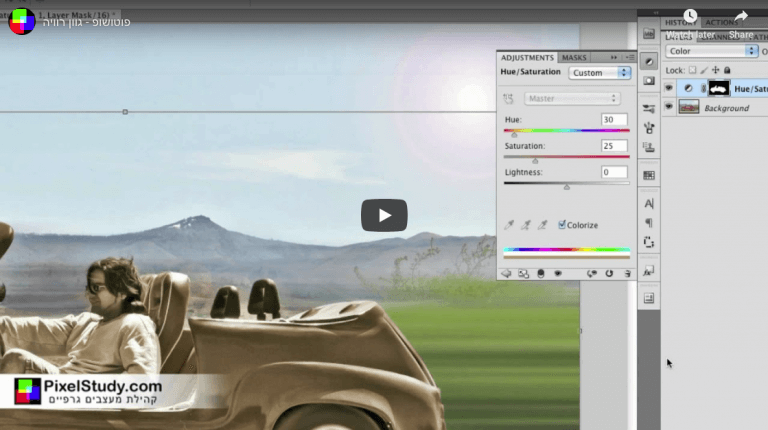Image resolution: width=768 pixels, height=430 pixels.
Task: Toggle adjustment layer visibility in Adjustments panel
Action: tap(558, 274)
